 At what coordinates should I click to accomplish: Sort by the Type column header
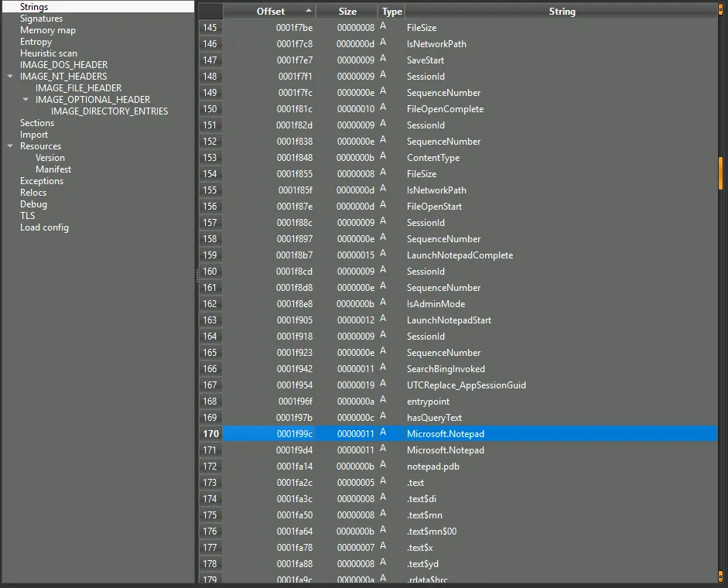pos(391,12)
